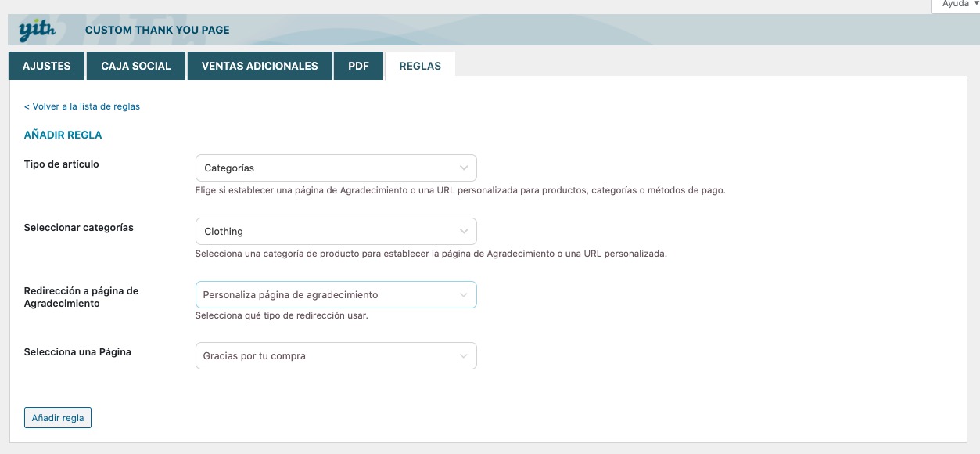
Task: Click chevron in Gracias por tu compra select
Action: [464, 356]
